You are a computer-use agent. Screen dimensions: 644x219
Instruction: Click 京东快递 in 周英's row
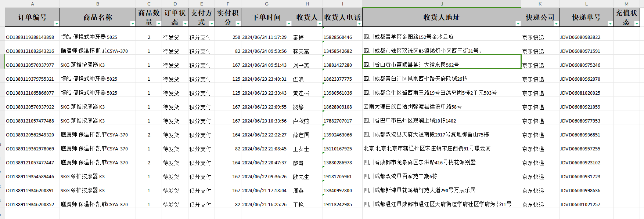coord(533,191)
